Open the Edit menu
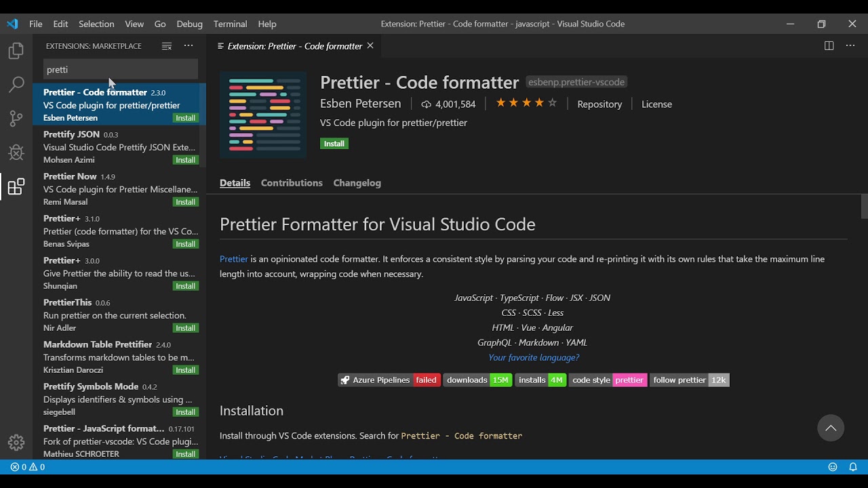The height and width of the screenshot is (488, 868). point(61,24)
